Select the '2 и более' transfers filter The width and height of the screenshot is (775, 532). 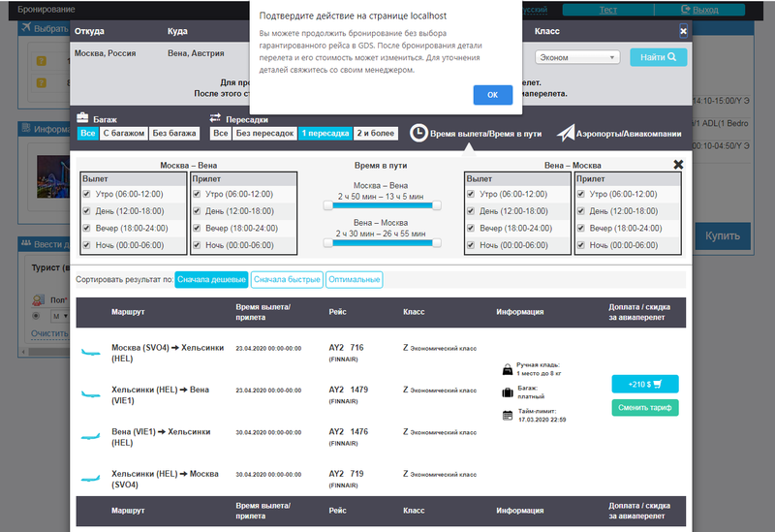click(376, 134)
